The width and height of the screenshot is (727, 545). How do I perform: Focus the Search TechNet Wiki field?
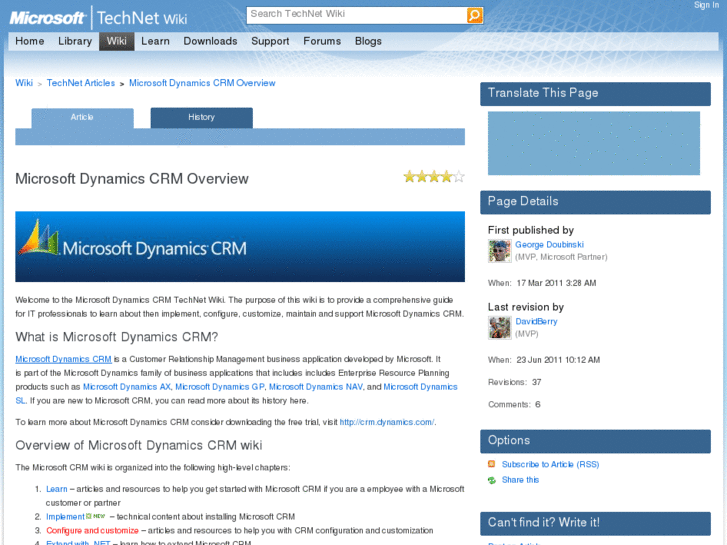click(356, 15)
